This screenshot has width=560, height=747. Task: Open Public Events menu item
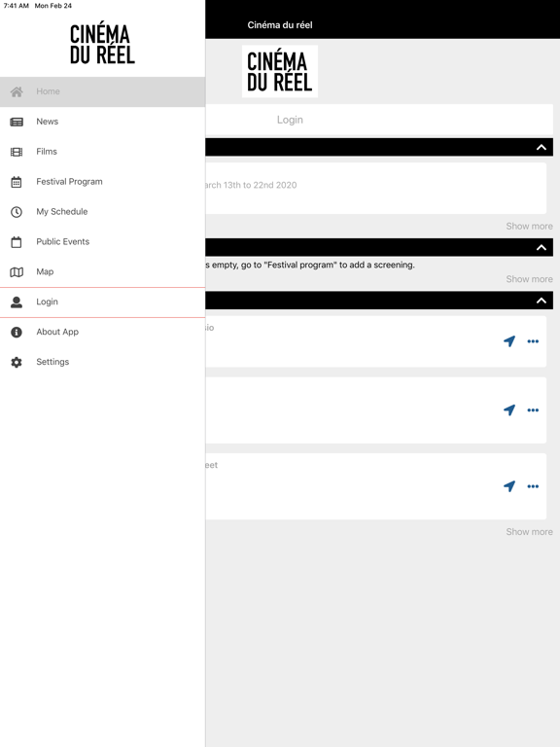102,242
